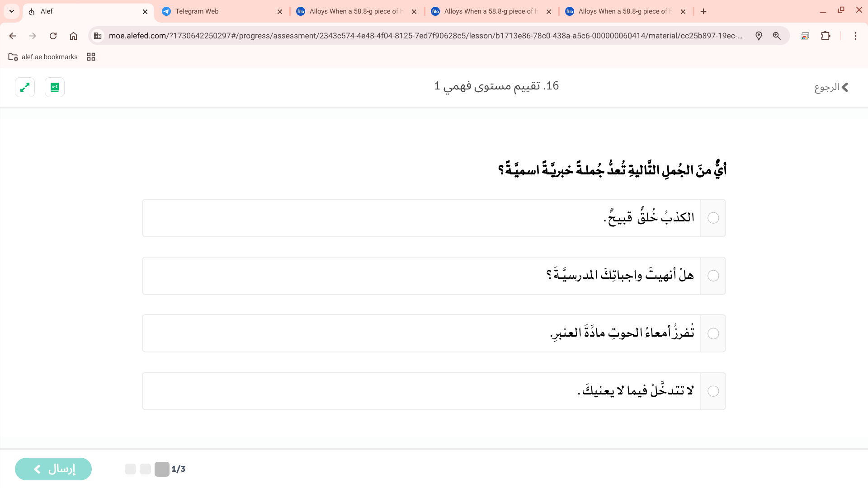Select radio option الكذب خلق قبيح
868x488 pixels.
[x=713, y=218]
